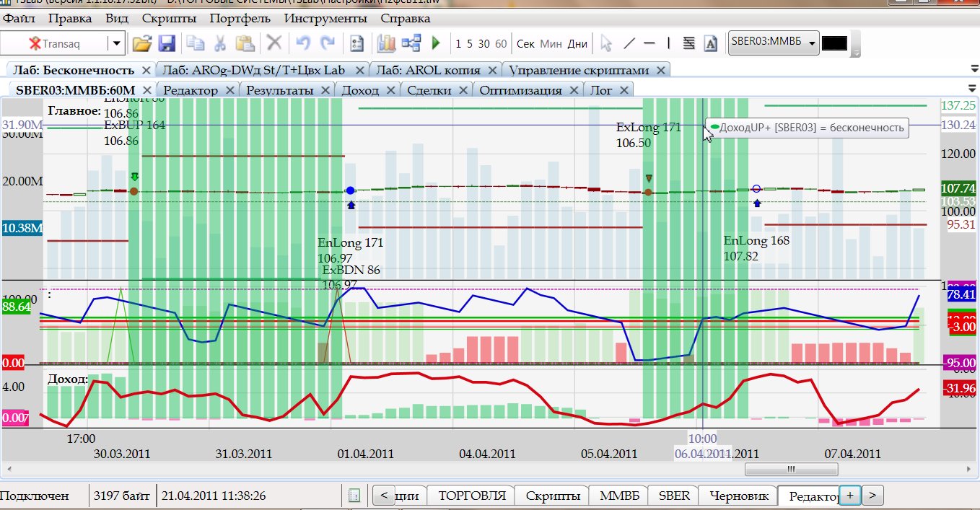Click the delete X icon in toolbar
Viewport: 980px width, 510px height.
[x=274, y=43]
